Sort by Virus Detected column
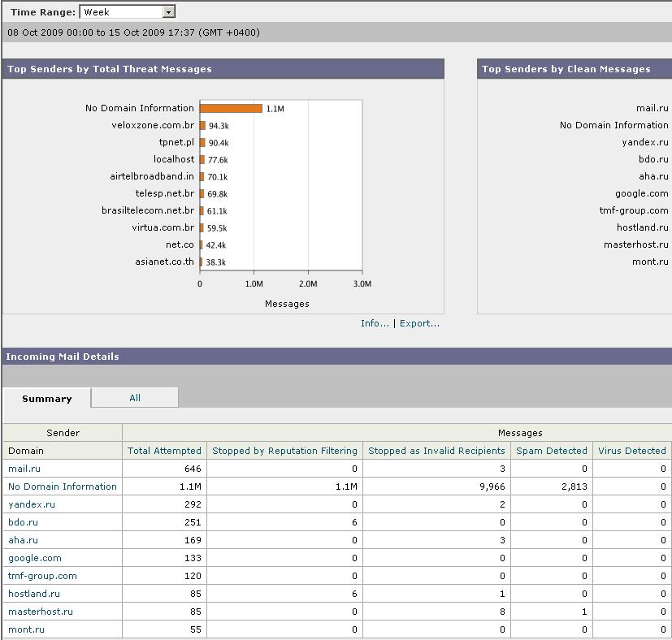672x640 pixels. (x=632, y=451)
